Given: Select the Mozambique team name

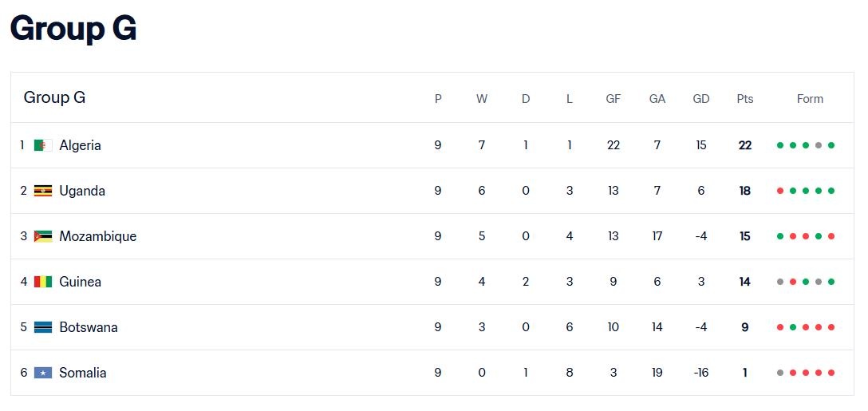Looking at the screenshot, I should [97, 236].
